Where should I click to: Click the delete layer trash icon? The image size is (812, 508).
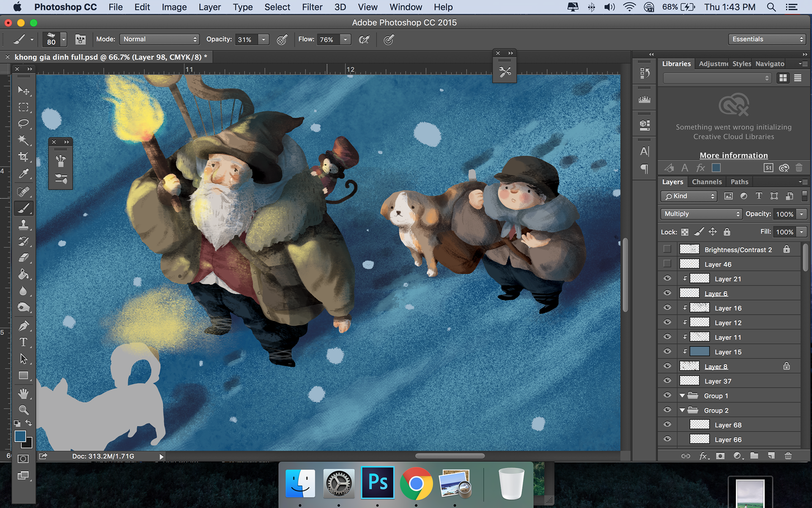coord(788,456)
